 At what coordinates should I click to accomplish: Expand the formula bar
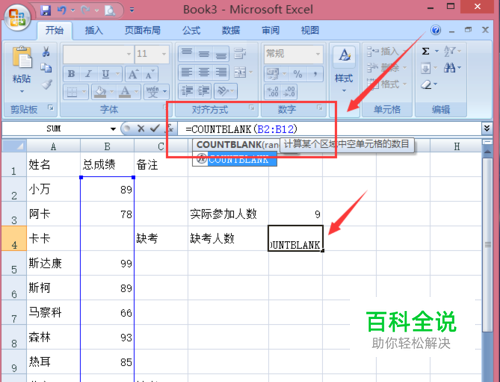487,129
